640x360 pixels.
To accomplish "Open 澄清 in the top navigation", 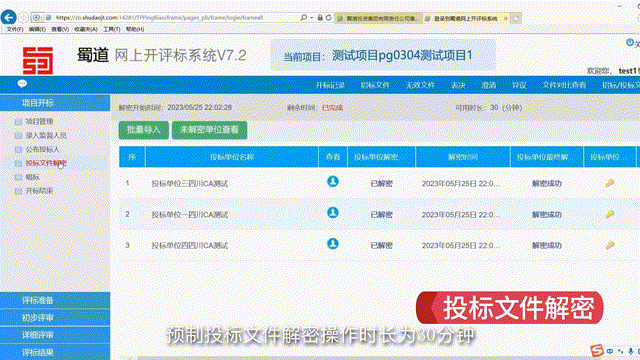I will tap(489, 85).
